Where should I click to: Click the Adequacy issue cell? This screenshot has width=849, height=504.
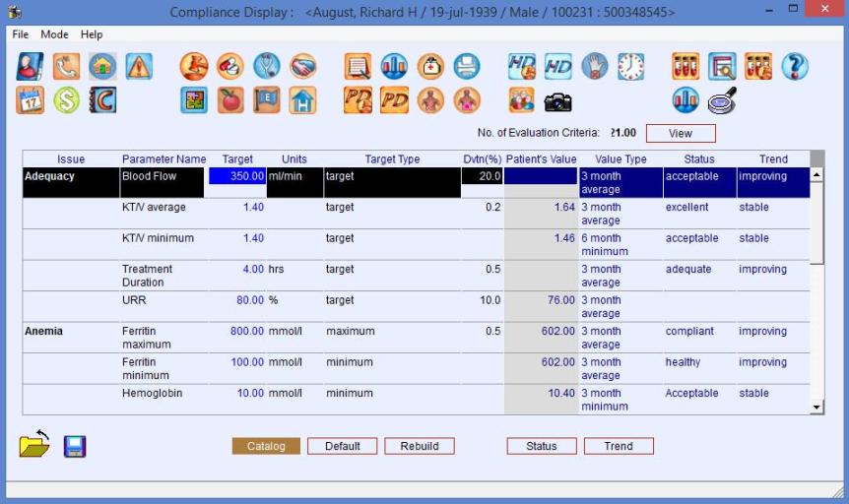tap(71, 182)
